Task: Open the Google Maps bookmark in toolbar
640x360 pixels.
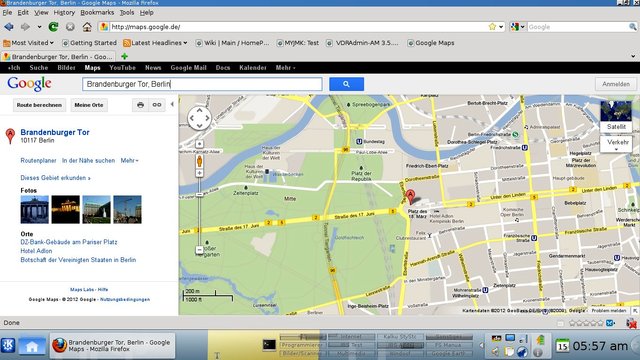Action: [x=431, y=42]
